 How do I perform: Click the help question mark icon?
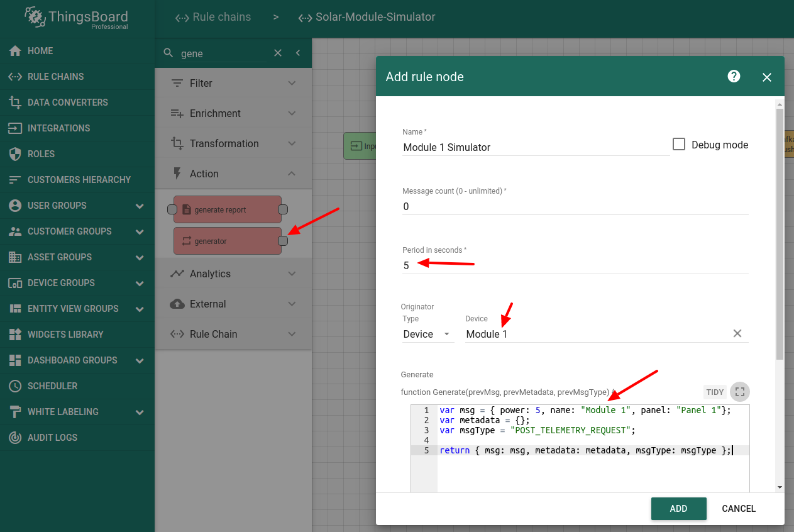click(734, 77)
